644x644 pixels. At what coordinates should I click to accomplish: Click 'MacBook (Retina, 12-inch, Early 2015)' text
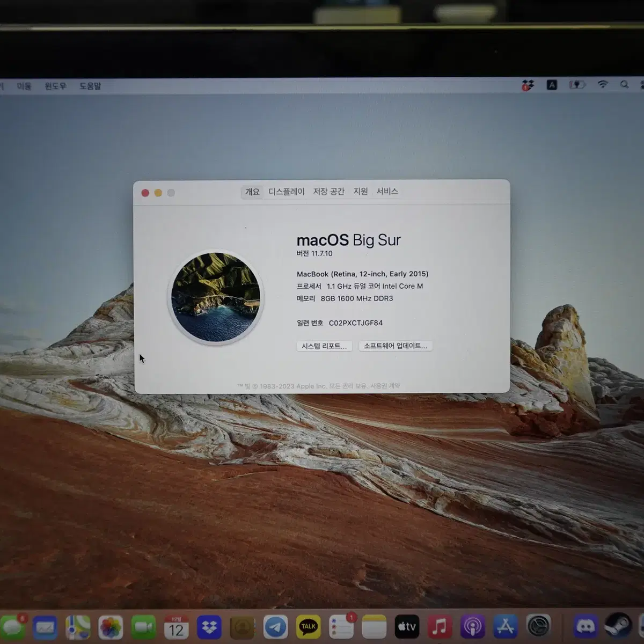(x=363, y=274)
